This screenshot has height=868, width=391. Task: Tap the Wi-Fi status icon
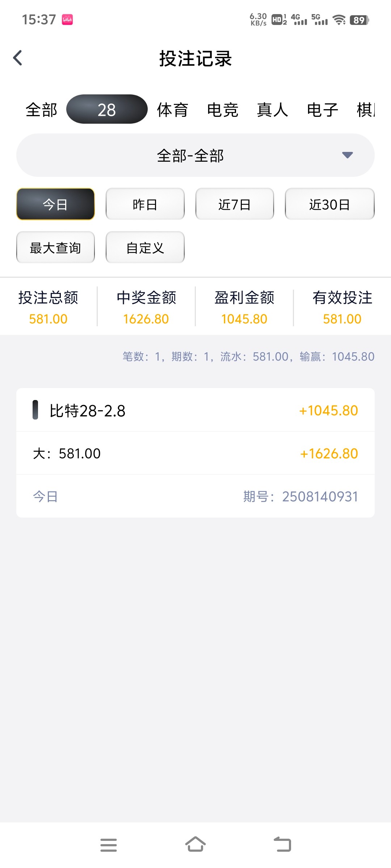[x=339, y=20]
